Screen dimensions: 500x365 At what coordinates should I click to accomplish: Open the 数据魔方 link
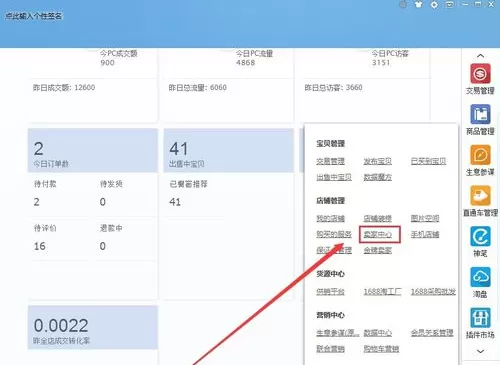coord(378,177)
